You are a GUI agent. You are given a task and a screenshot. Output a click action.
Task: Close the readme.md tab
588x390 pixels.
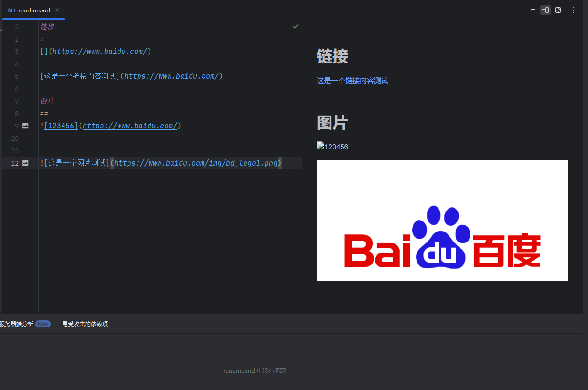(57, 10)
